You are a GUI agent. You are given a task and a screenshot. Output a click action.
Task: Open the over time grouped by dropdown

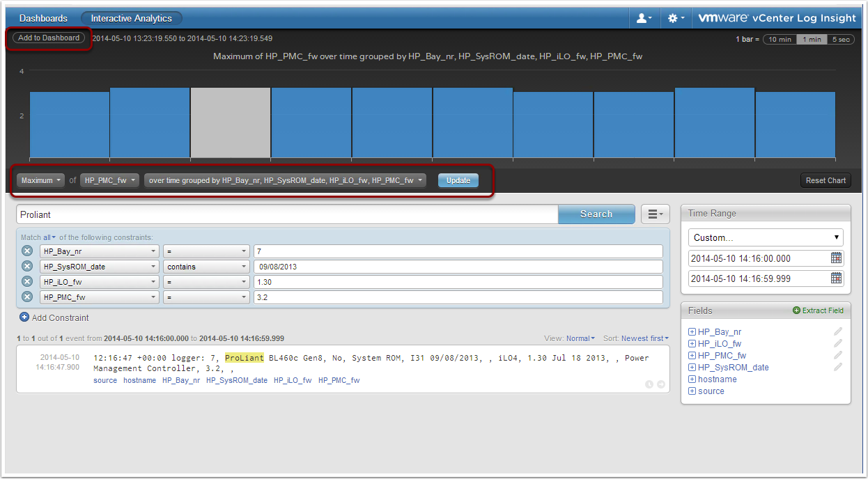pyautogui.click(x=285, y=180)
